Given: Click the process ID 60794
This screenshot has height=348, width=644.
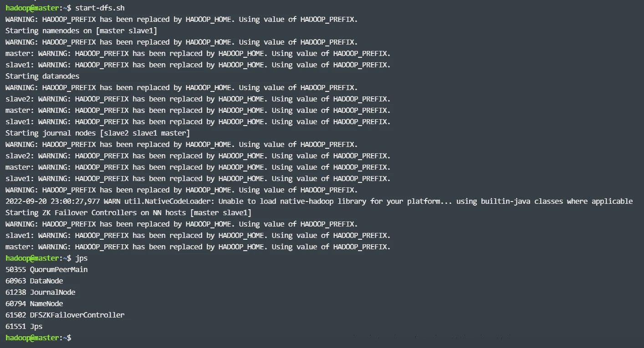Looking at the screenshot, I should click(16, 304).
